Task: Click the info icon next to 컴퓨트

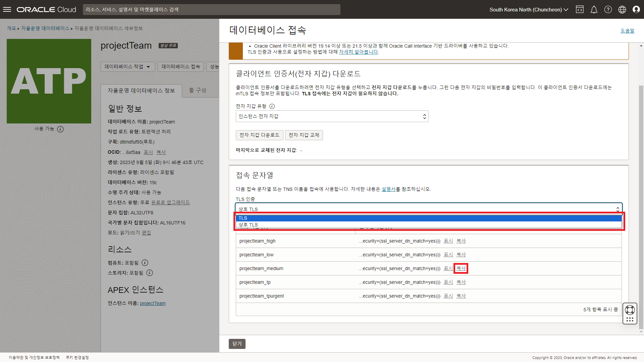Action: 145,263
